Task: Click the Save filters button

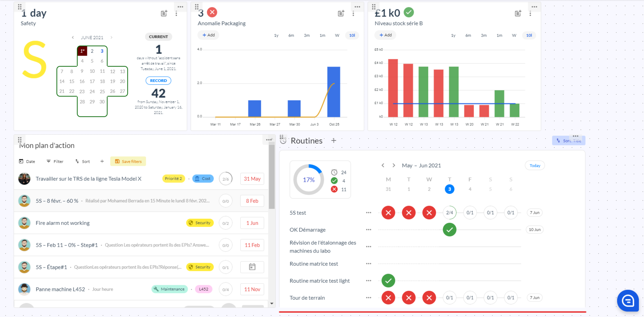Action: 128,161
